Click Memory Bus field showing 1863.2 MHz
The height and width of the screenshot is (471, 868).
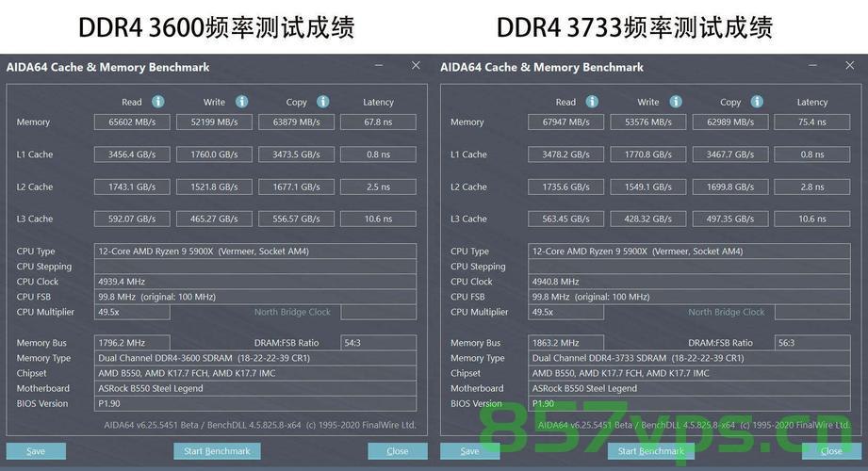(x=565, y=343)
